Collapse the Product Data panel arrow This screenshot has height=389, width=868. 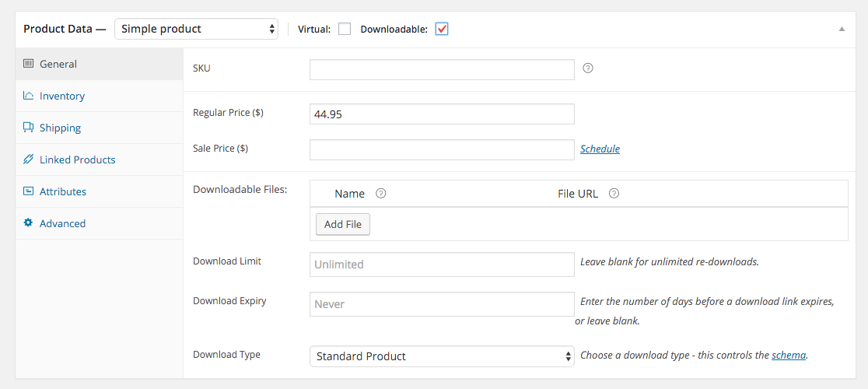click(x=842, y=29)
